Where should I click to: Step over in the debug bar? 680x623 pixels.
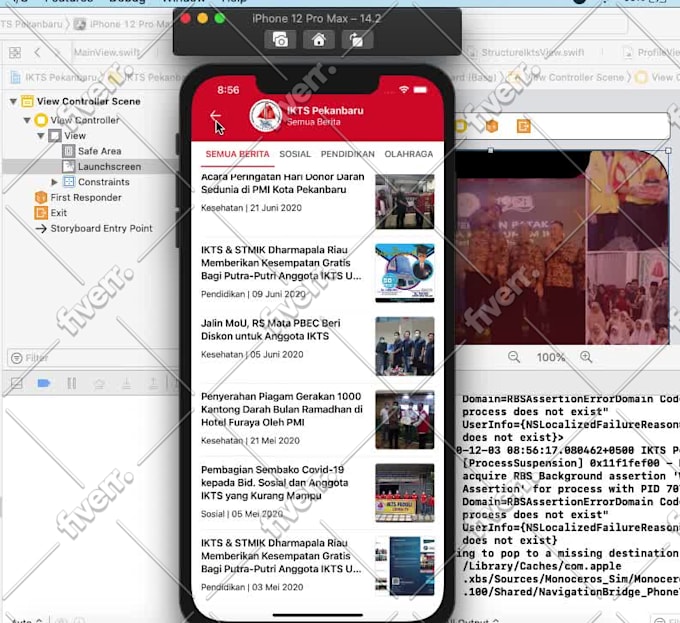99,383
